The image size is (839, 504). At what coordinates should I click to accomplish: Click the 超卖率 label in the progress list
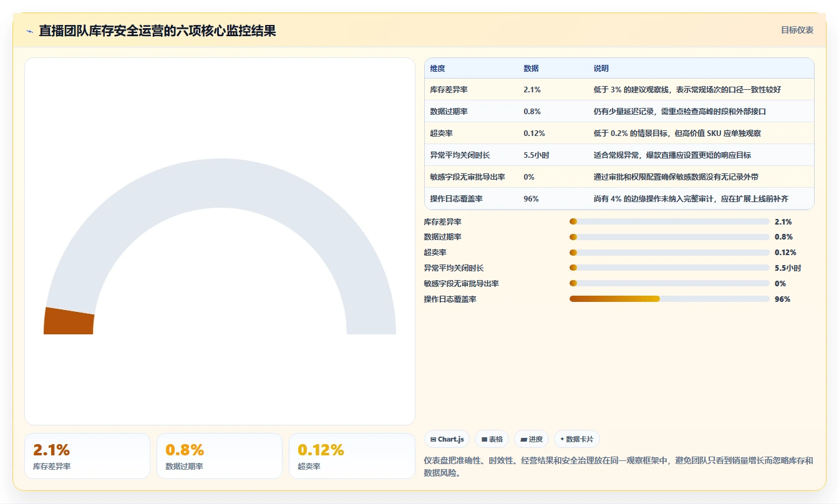tap(435, 253)
